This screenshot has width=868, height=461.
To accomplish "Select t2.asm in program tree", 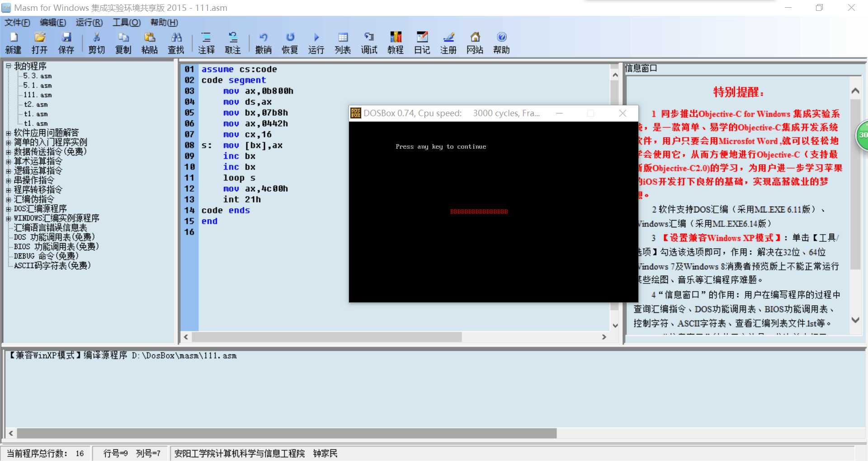I will [x=36, y=104].
